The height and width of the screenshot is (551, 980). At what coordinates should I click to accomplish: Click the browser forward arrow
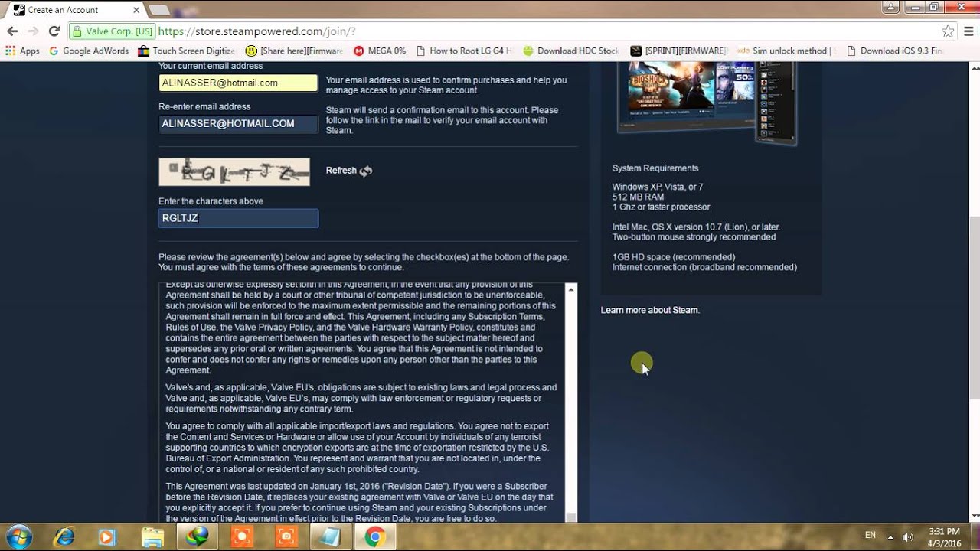(x=33, y=31)
